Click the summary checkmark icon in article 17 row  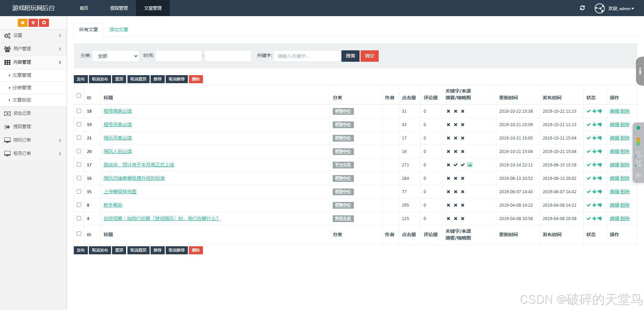click(463, 165)
